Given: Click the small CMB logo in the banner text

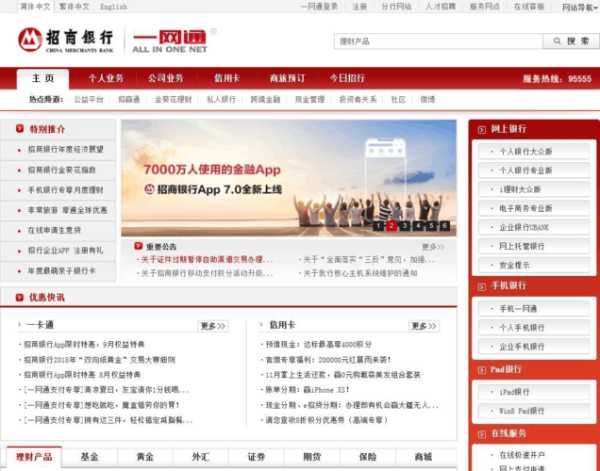Looking at the screenshot, I should (x=149, y=189).
